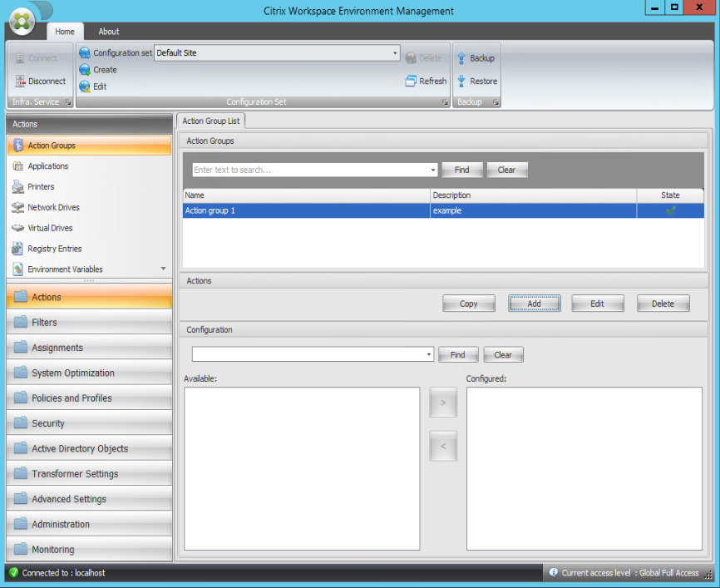Screen dimensions: 720x588
Task: Open the System Optimization navigation section
Action: (x=73, y=373)
